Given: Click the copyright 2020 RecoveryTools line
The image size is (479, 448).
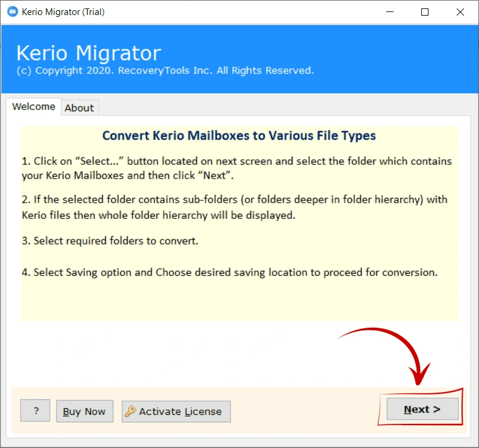Looking at the screenshot, I should point(165,70).
